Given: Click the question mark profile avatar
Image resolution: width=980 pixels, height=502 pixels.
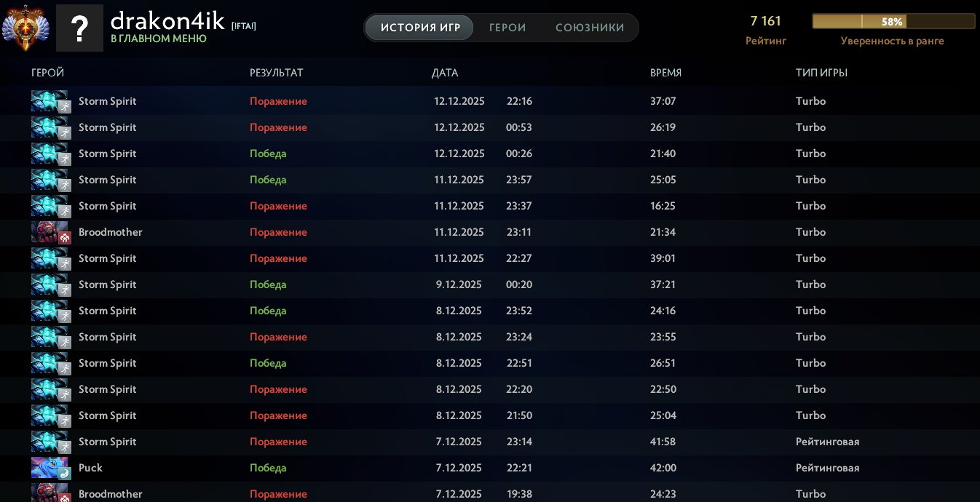Looking at the screenshot, I should [x=79, y=29].
